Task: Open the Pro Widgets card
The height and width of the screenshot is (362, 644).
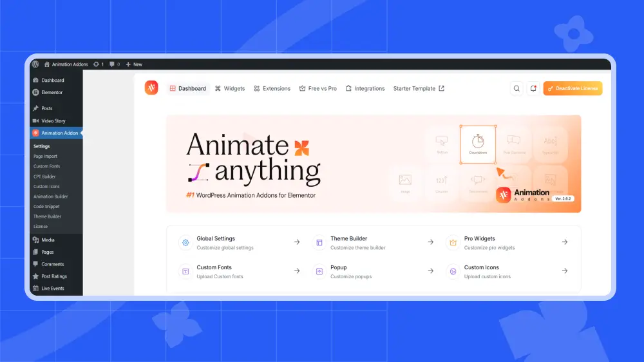Action: click(x=507, y=243)
